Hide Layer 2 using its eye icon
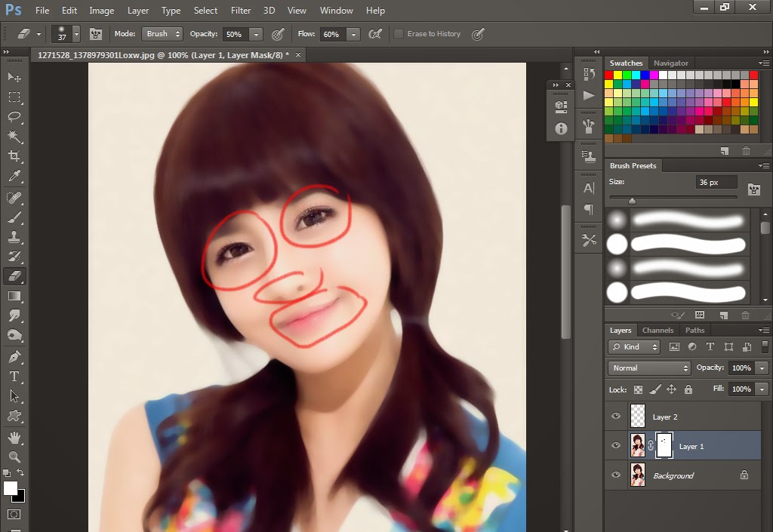This screenshot has height=532, width=773. point(616,417)
